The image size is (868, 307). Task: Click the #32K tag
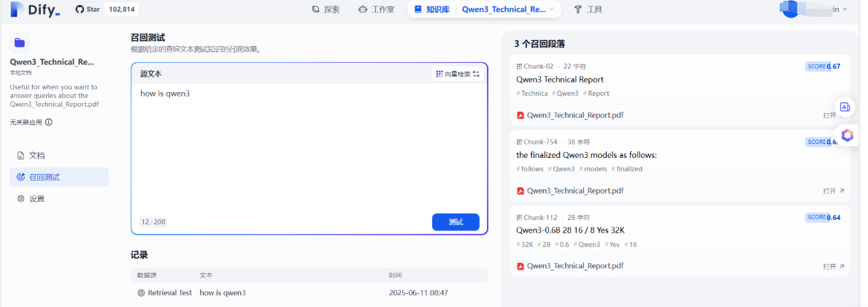click(x=525, y=244)
